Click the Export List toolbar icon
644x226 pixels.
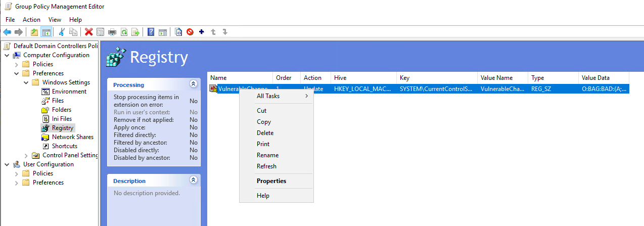coord(135,32)
